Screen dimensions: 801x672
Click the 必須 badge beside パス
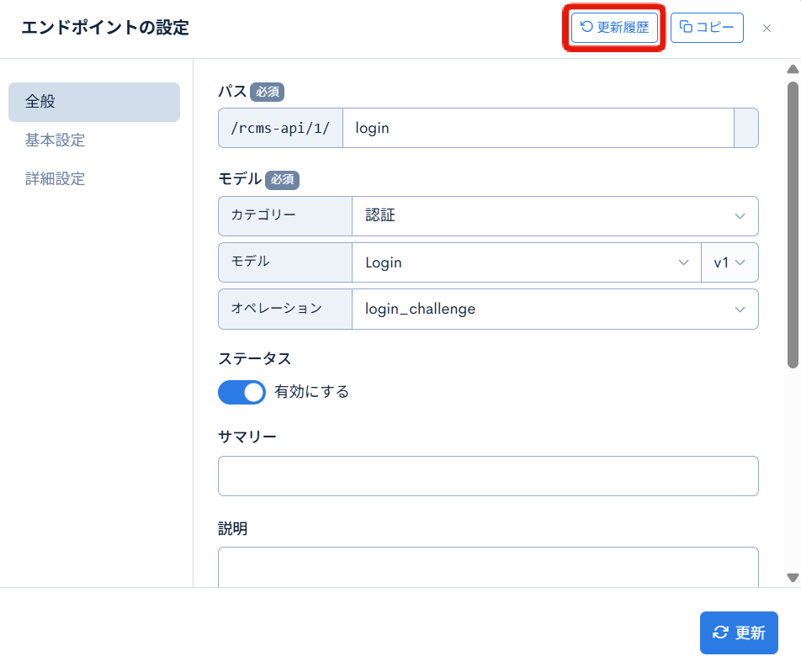267,92
